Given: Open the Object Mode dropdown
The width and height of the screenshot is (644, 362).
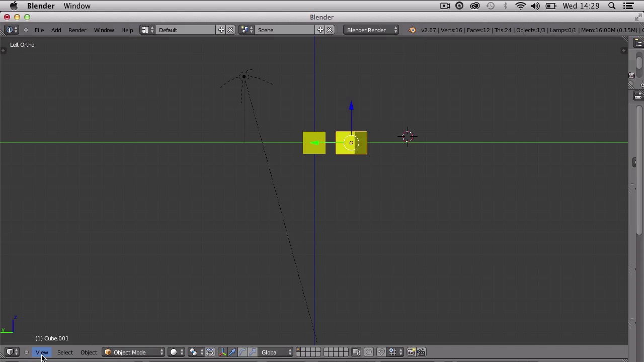Looking at the screenshot, I should (134, 352).
